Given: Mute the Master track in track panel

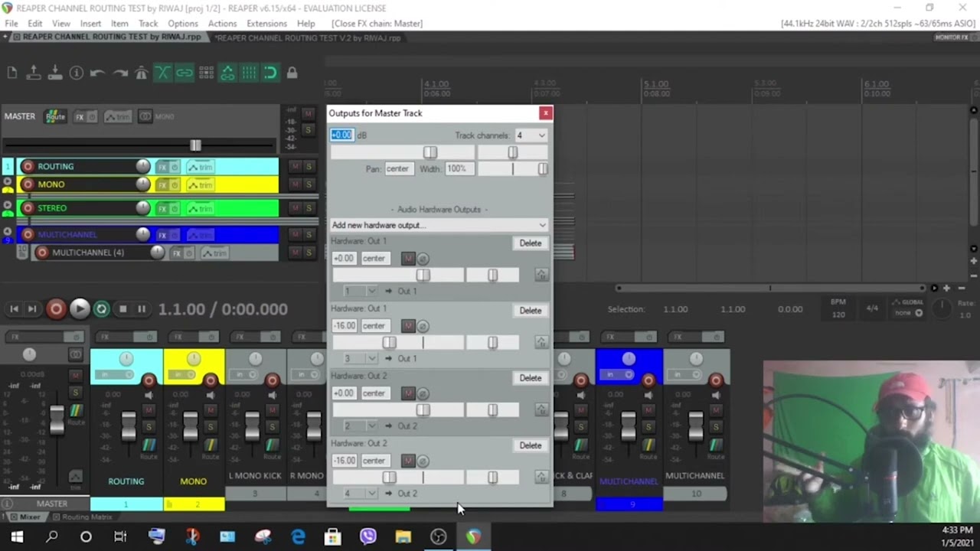Looking at the screenshot, I should pos(309,114).
